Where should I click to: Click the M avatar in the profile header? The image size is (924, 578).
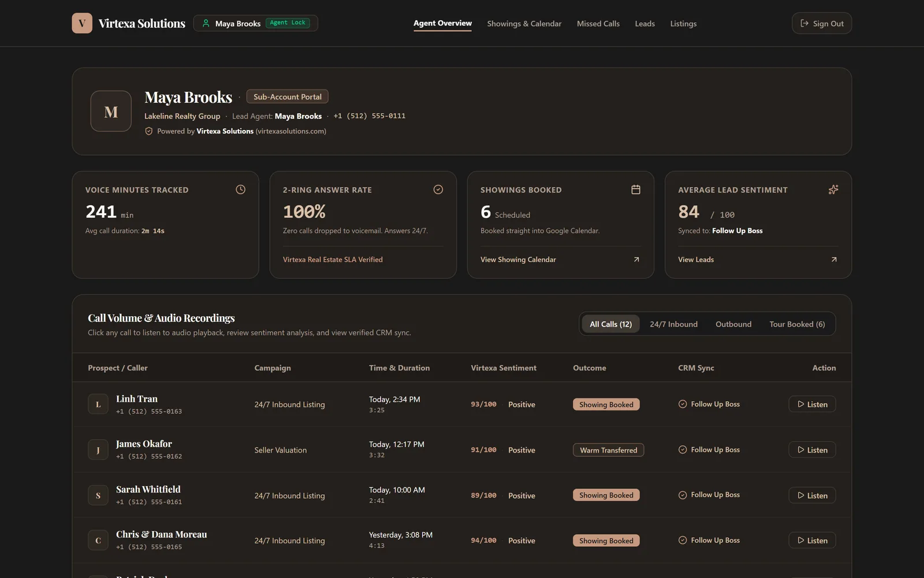111,111
